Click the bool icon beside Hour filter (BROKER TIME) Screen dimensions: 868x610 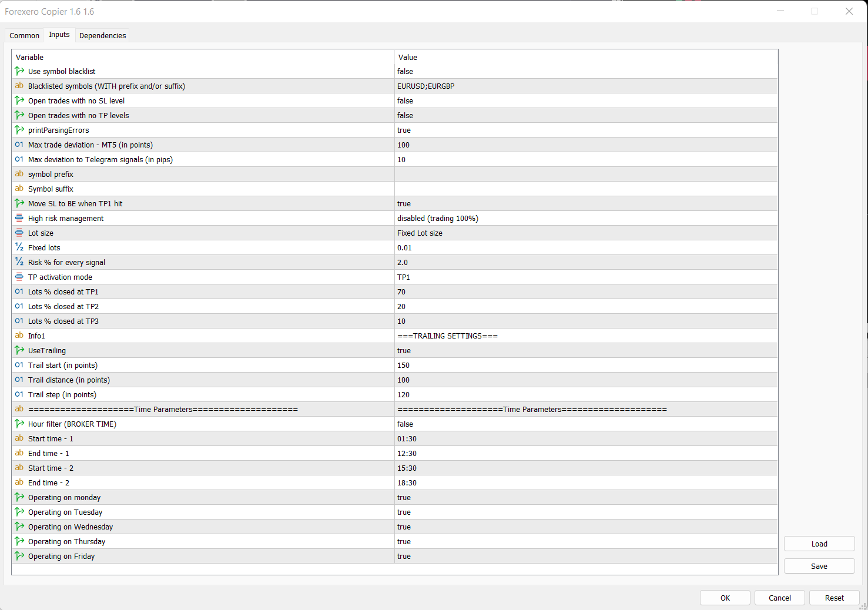click(19, 424)
